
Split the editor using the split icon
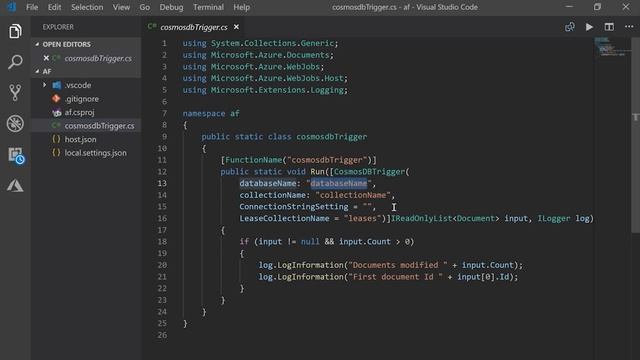tap(609, 27)
